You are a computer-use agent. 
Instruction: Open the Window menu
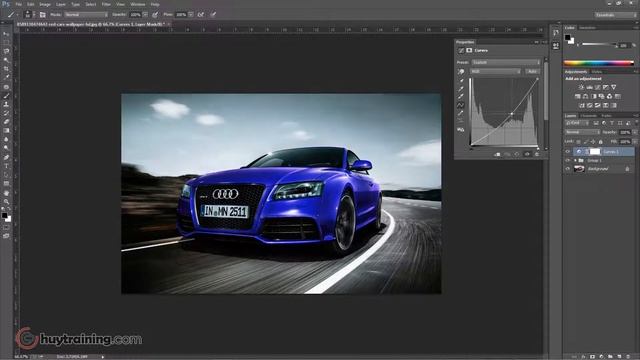click(x=138, y=4)
